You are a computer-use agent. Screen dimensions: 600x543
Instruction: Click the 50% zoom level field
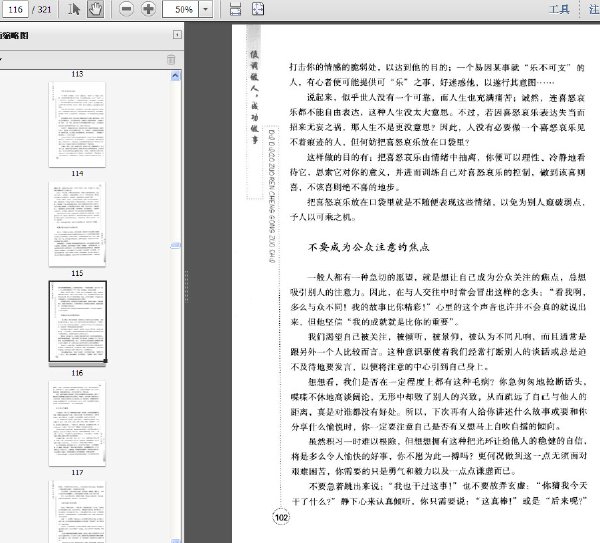[x=181, y=9]
